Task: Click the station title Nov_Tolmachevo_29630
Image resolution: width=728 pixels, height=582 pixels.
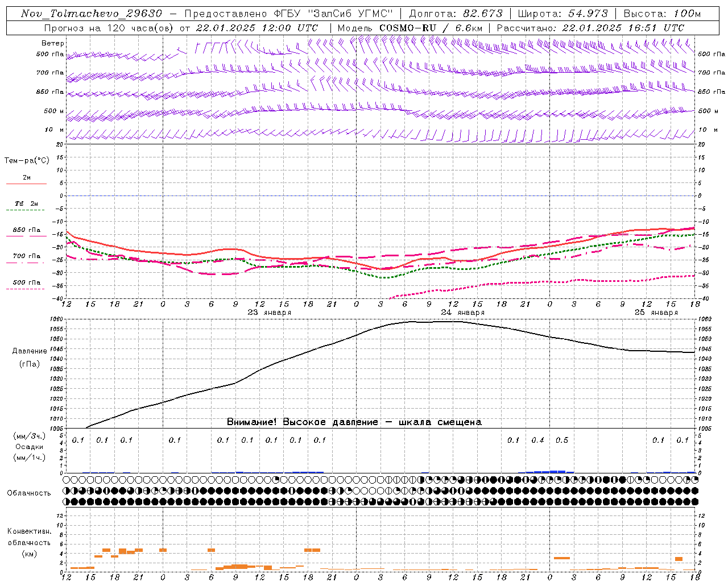Action: tap(92, 14)
